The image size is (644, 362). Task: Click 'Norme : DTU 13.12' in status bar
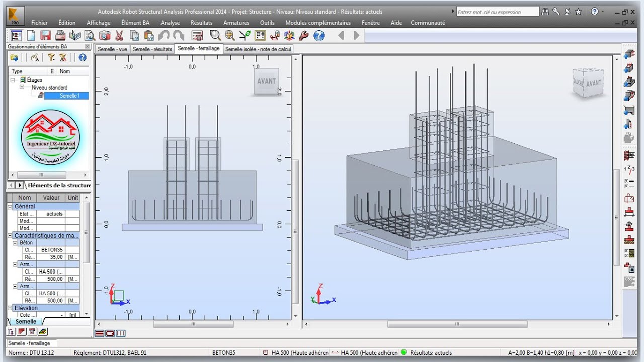31,353
